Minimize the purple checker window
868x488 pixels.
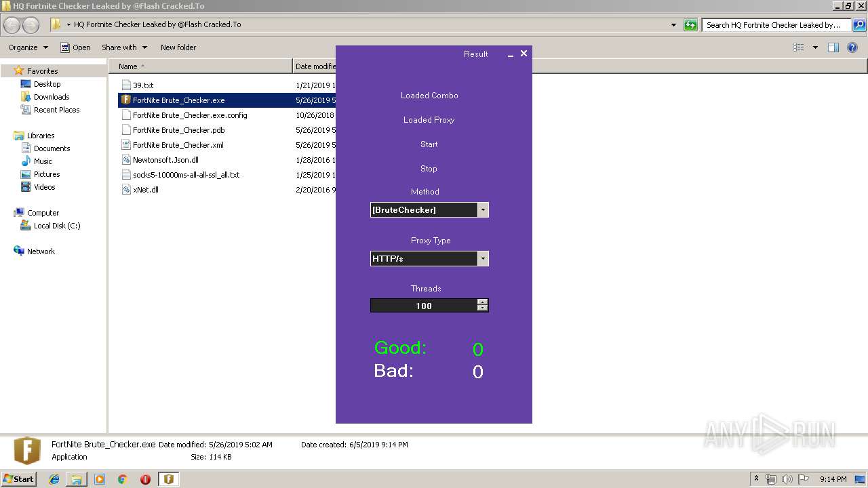coord(511,54)
